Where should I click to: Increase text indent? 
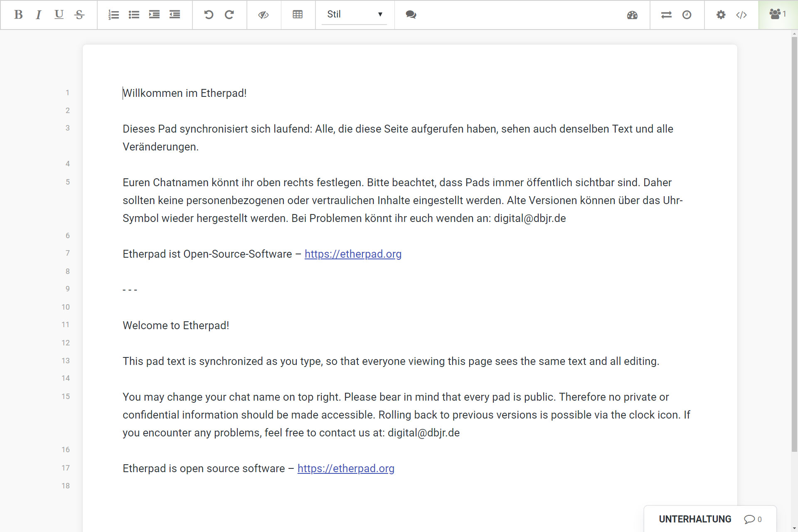[154, 15]
